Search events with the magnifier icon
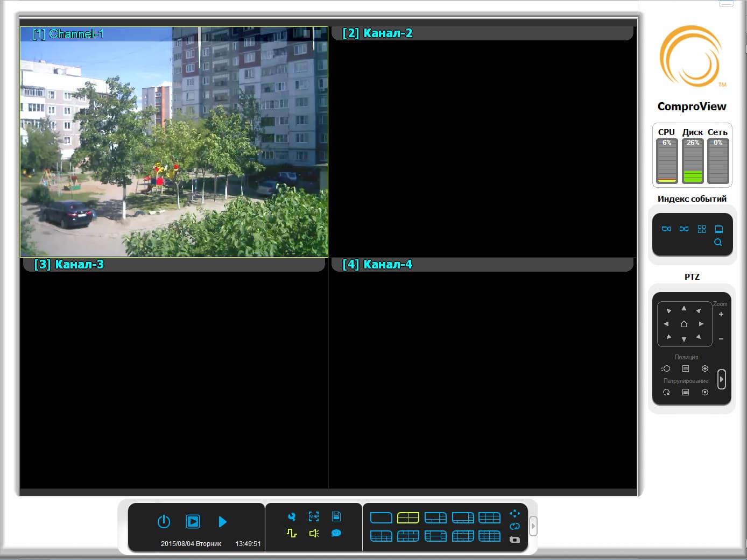Image resolution: width=747 pixels, height=560 pixels. coord(718,243)
